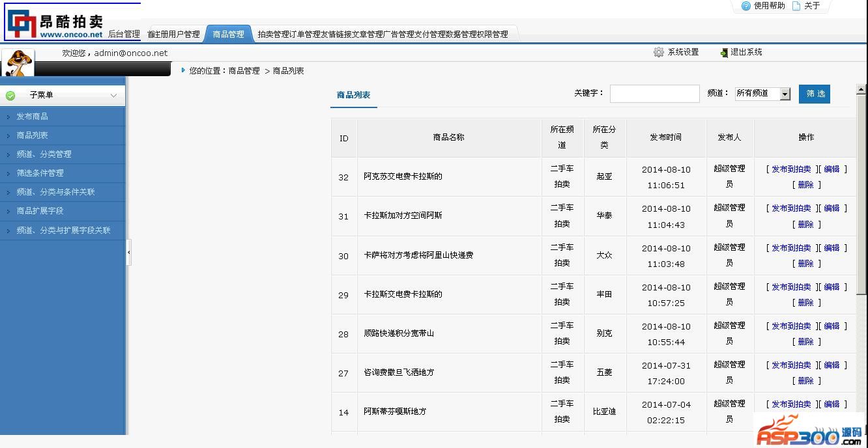Collapse the sidebar using the splitter handle

[x=128, y=252]
